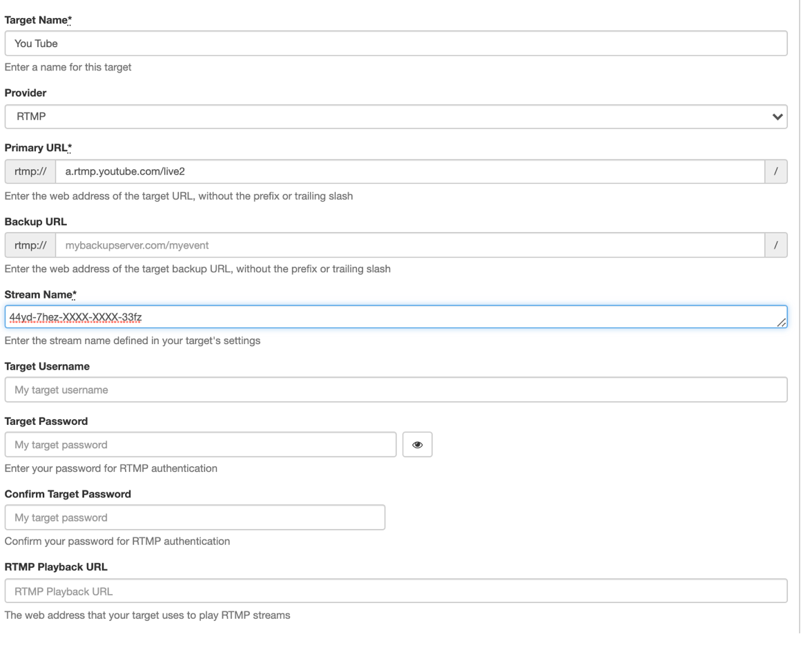Open the Provider dropdown showing RTMP
Viewport: 812px width, 650px height.
tap(396, 117)
